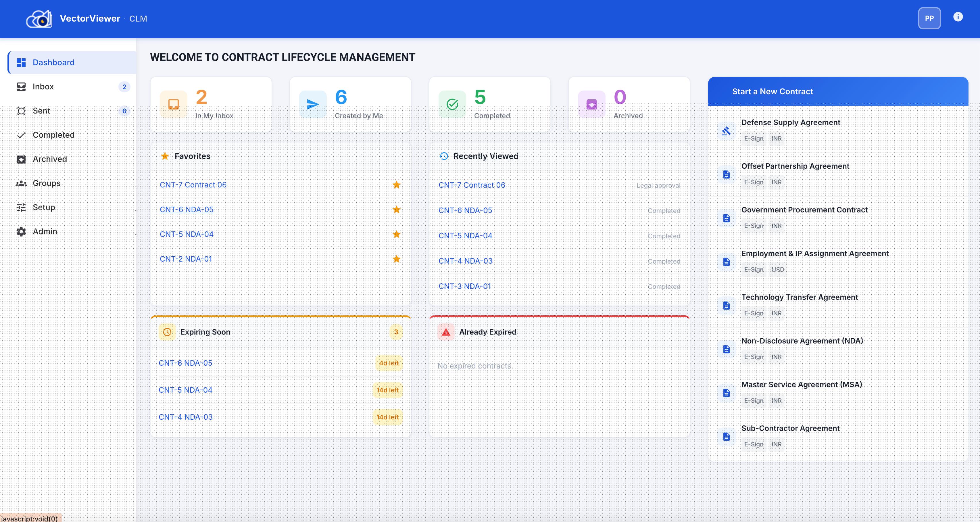
Task: Expand the Setup sidebar item
Action: [72, 207]
